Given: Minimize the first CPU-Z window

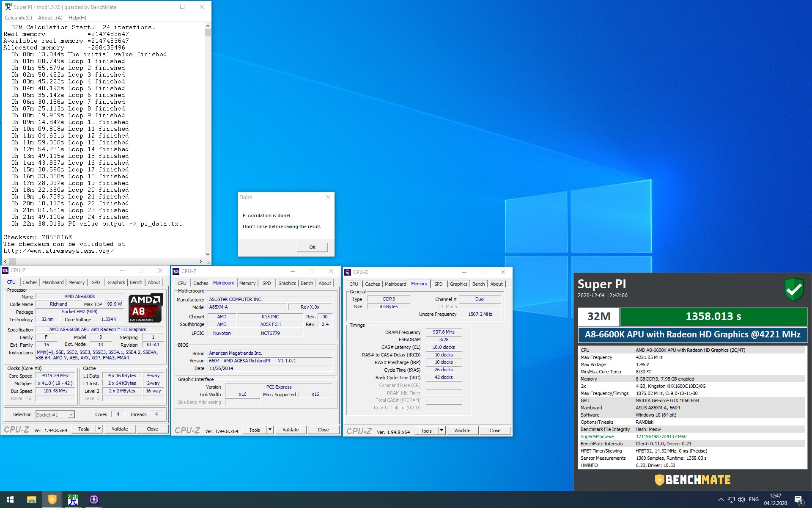Looking at the screenshot, I should pos(122,271).
